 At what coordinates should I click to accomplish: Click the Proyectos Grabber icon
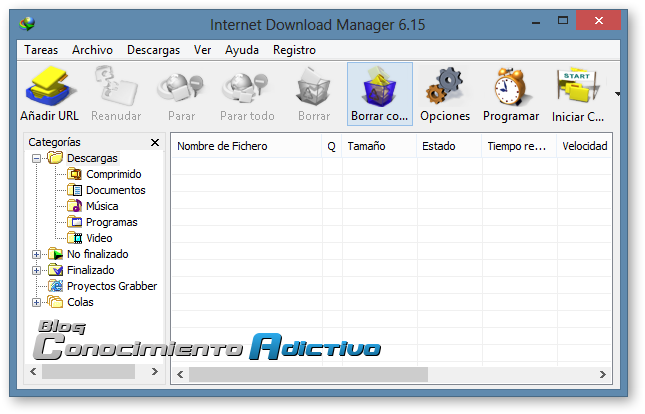pos(56,286)
